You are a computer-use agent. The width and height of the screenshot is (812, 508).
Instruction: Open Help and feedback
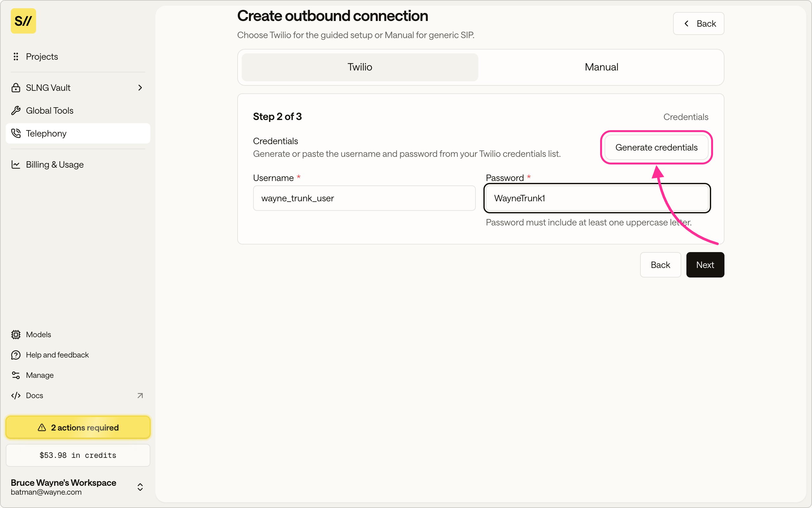[x=78, y=355]
